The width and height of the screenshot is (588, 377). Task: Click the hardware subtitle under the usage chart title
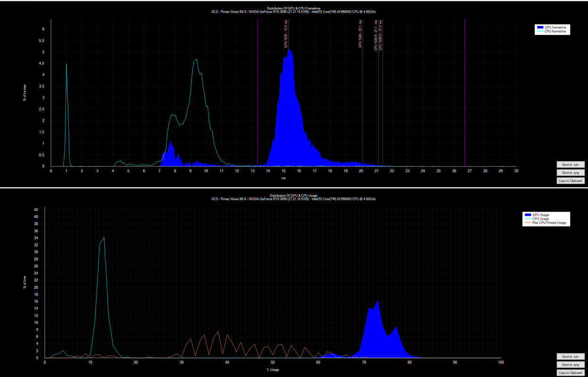click(294, 199)
